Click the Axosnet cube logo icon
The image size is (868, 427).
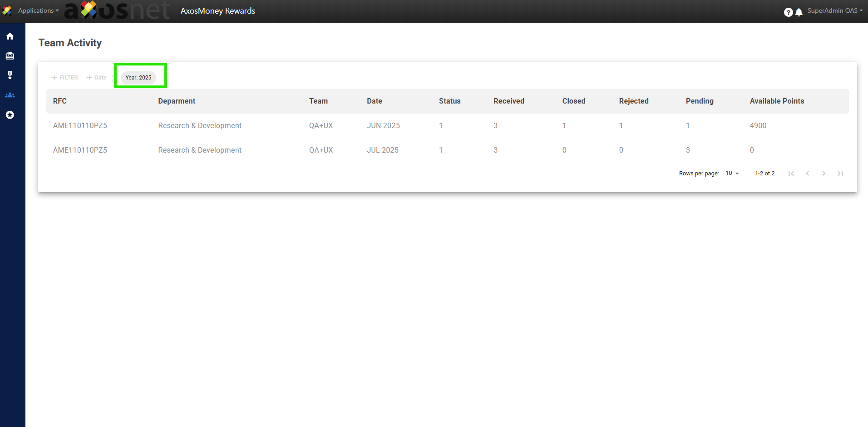[x=7, y=10]
